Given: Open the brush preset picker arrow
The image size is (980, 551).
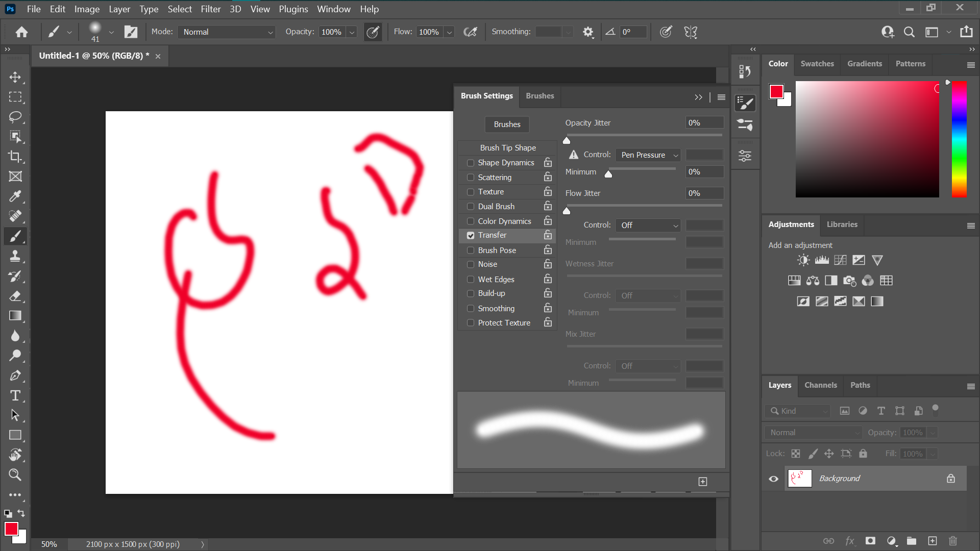Looking at the screenshot, I should click(x=111, y=32).
